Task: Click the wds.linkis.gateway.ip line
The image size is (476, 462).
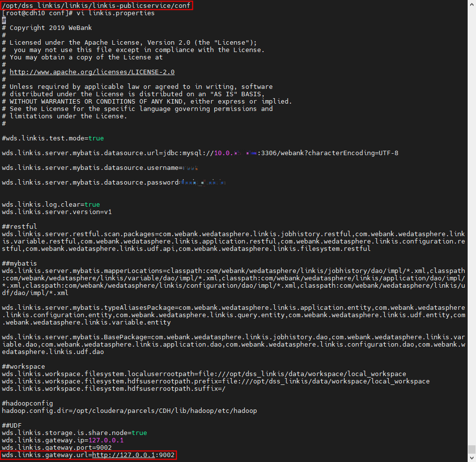Action: 62,440
